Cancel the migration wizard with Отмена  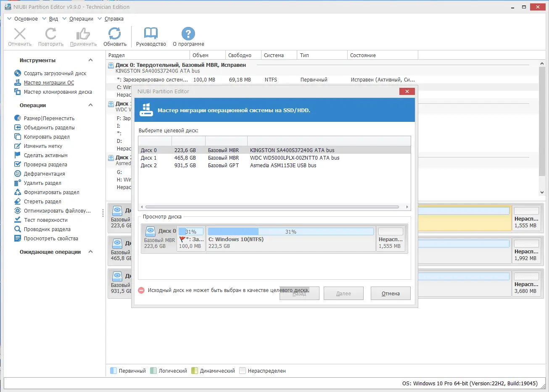tap(391, 294)
